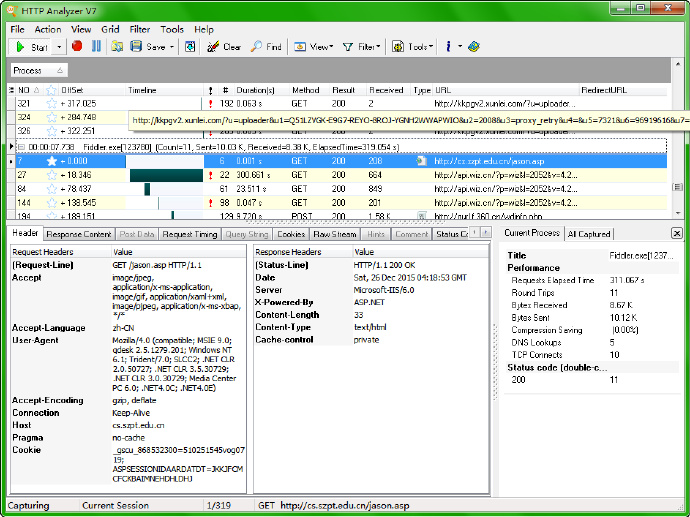Toggle the star on selected row 7
Screen dimensions: 690x517
pyautogui.click(x=52, y=161)
